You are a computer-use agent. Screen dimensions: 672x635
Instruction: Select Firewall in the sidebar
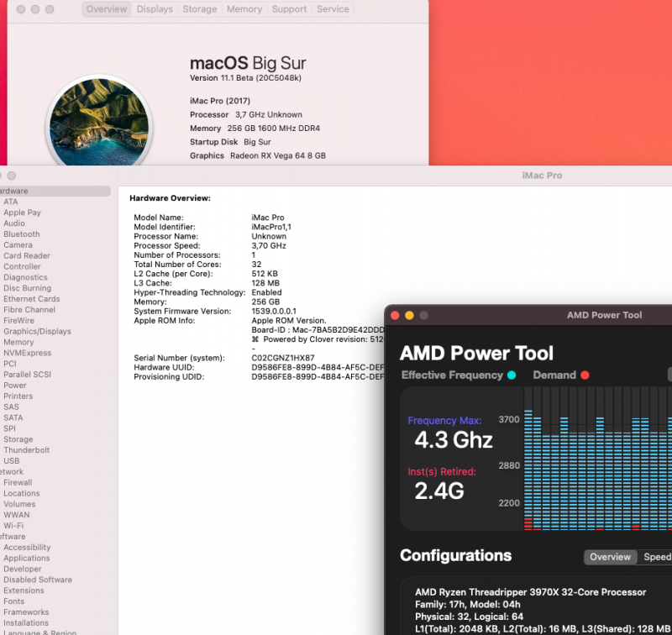pos(18,482)
